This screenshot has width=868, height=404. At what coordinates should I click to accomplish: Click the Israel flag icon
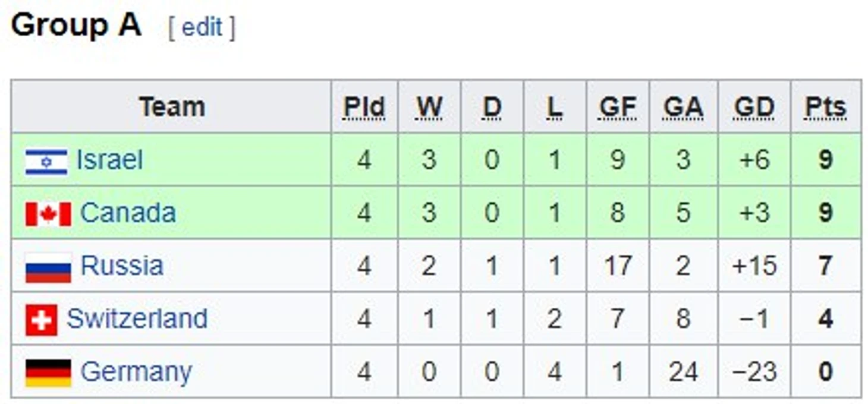(x=46, y=161)
